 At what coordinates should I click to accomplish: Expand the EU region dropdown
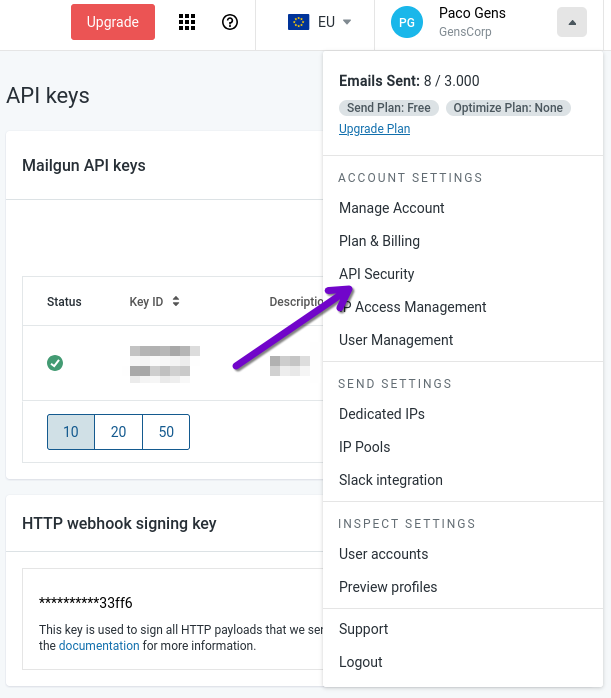346,22
